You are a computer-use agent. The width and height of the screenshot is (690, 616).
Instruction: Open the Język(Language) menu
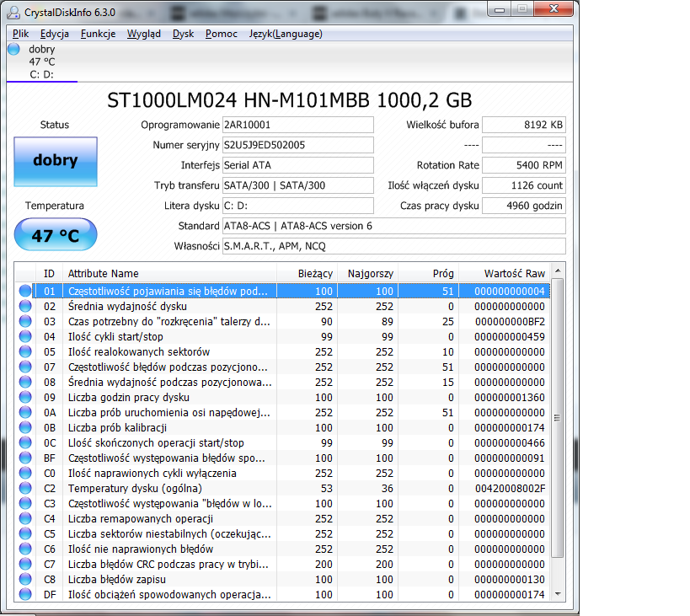(x=286, y=34)
